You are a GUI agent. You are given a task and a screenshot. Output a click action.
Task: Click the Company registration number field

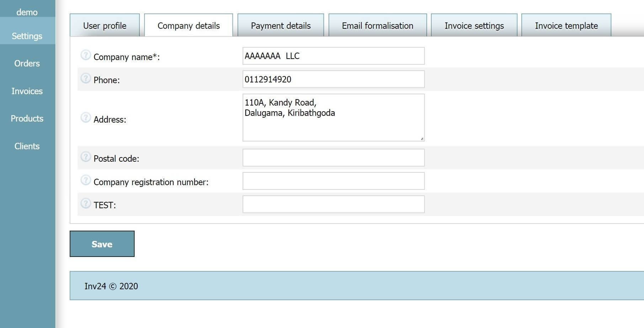tap(334, 181)
